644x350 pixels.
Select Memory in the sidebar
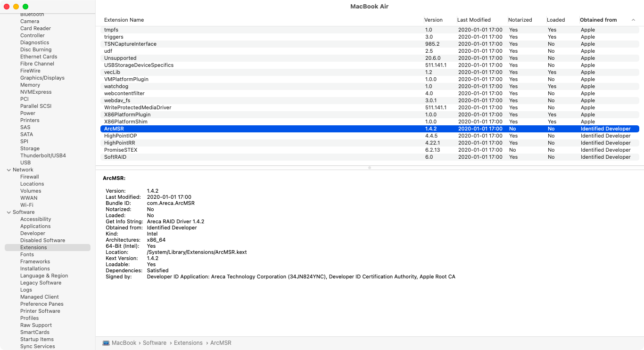click(x=30, y=85)
